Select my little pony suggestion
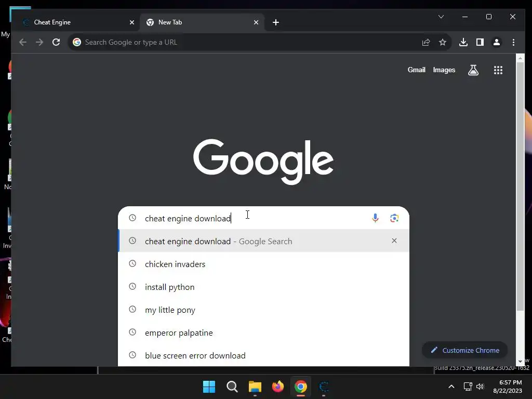Image resolution: width=532 pixels, height=399 pixels. coord(263,310)
